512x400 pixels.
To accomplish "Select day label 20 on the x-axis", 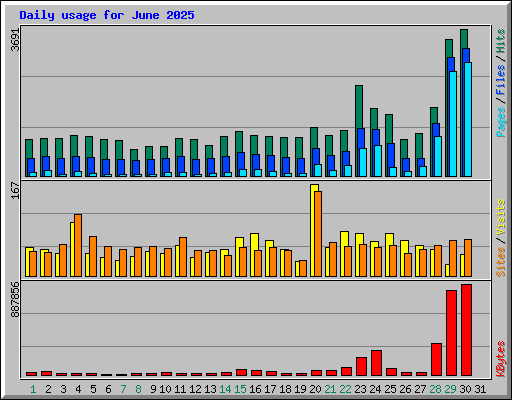I will click(x=315, y=389).
